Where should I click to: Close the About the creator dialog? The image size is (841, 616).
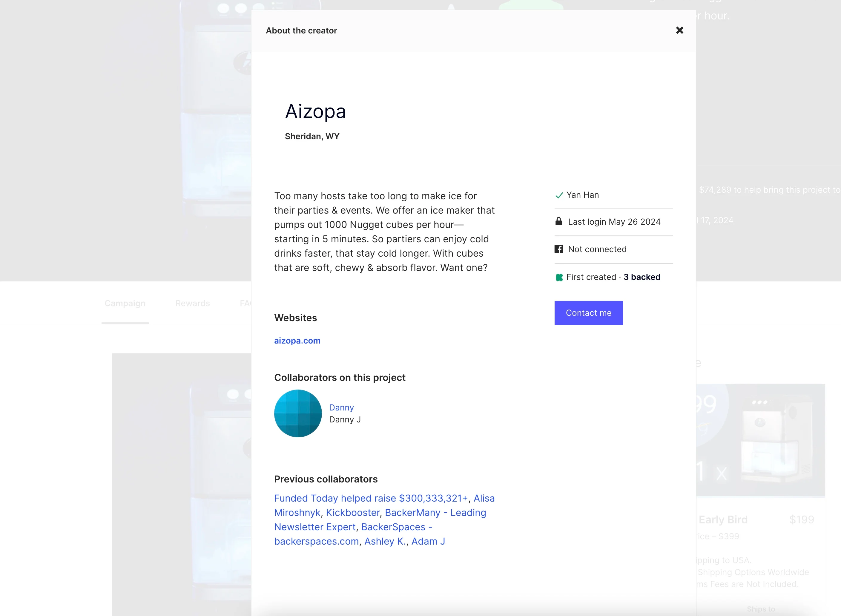coord(679,30)
